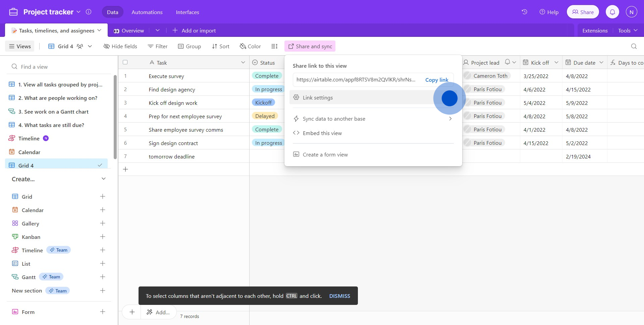Dismiss the column selection tip
Screen dimensions: 644x325
339,296
